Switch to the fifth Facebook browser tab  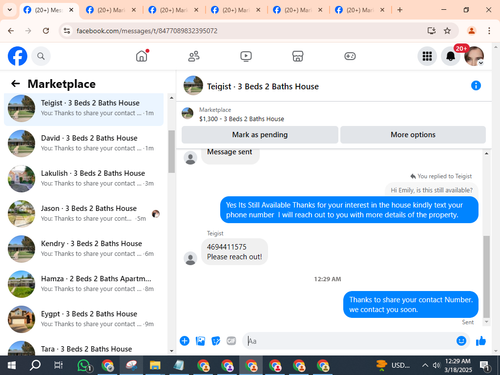298,10
